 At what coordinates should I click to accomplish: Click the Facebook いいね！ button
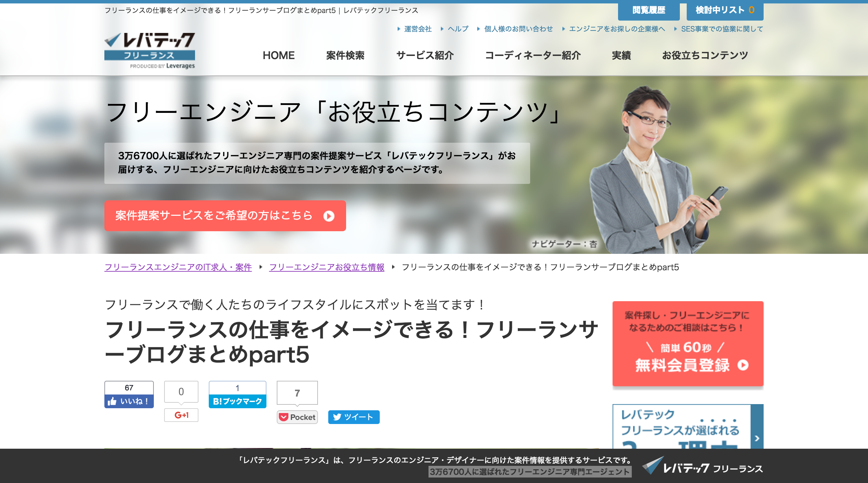[129, 401]
